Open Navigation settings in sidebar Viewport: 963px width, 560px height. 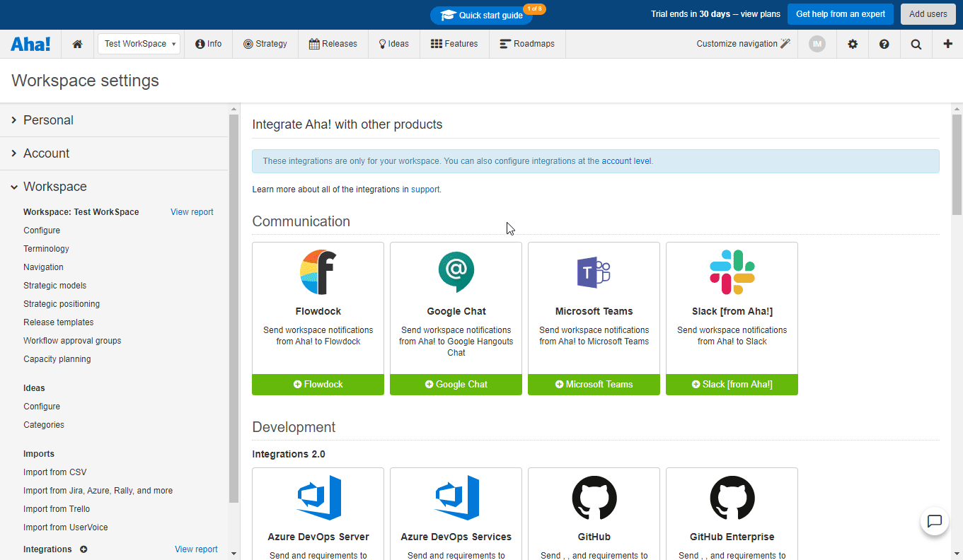[x=43, y=267]
